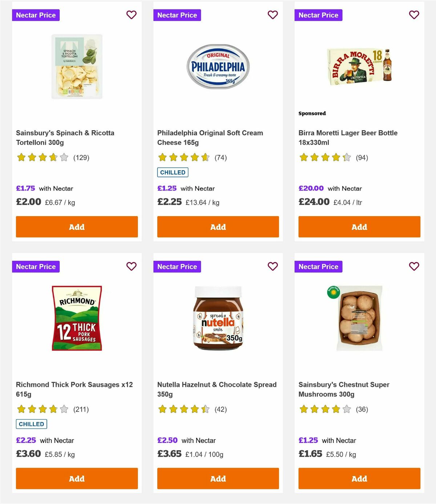Toggle favourite on Richmond Thick Pork Sausages
Screen dimensions: 436x504
[131, 267]
